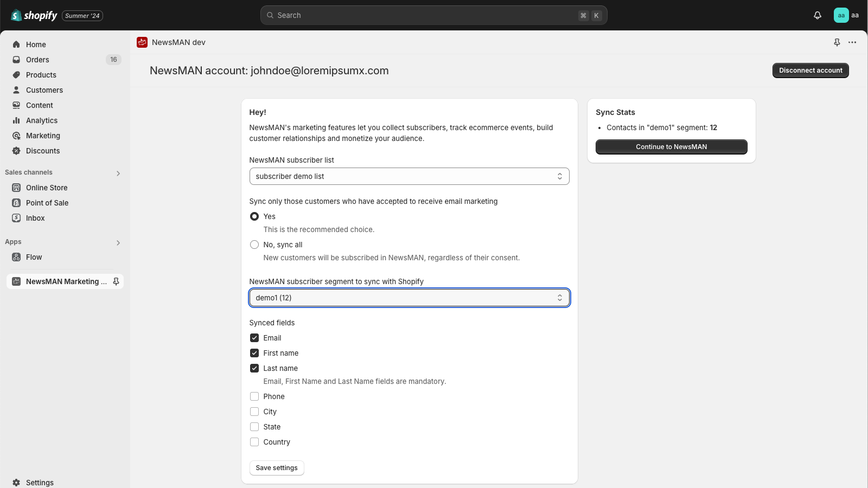Click the Flow app icon
868x488 pixels.
tap(16, 257)
